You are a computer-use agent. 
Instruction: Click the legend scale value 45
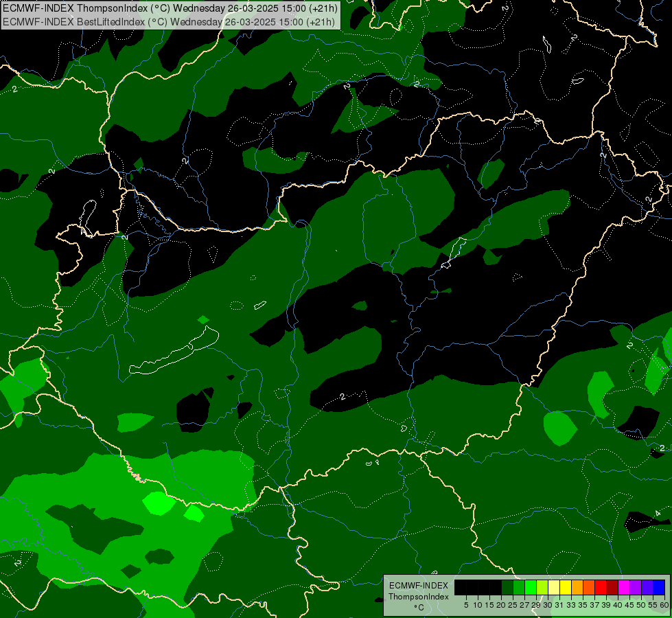630,605
